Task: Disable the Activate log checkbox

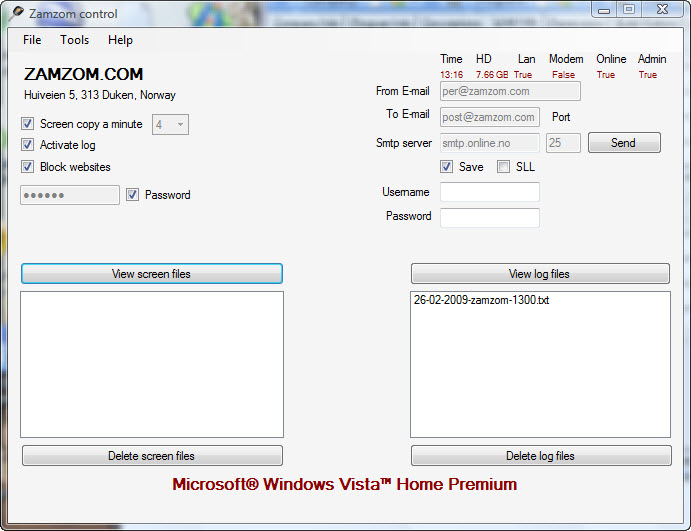Action: pyautogui.click(x=27, y=145)
